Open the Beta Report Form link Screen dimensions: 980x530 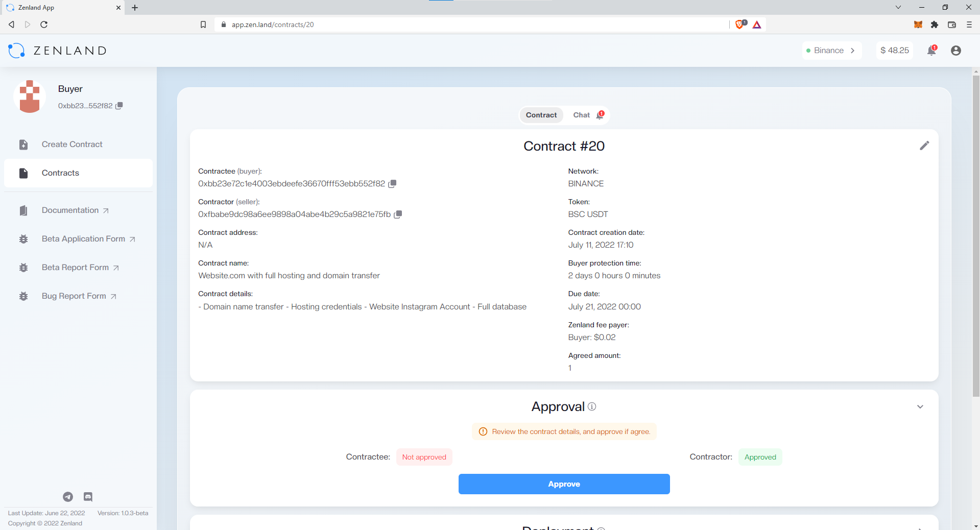click(x=81, y=268)
